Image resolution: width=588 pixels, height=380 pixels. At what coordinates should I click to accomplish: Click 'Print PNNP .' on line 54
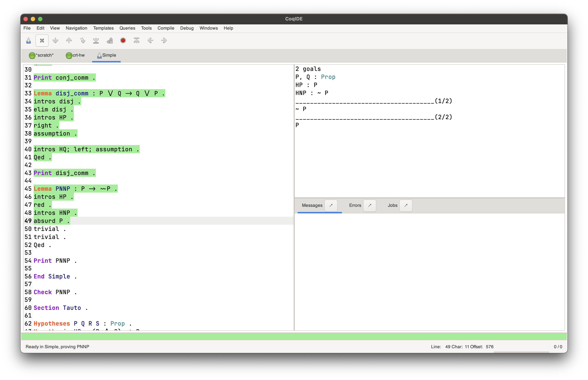[55, 261]
